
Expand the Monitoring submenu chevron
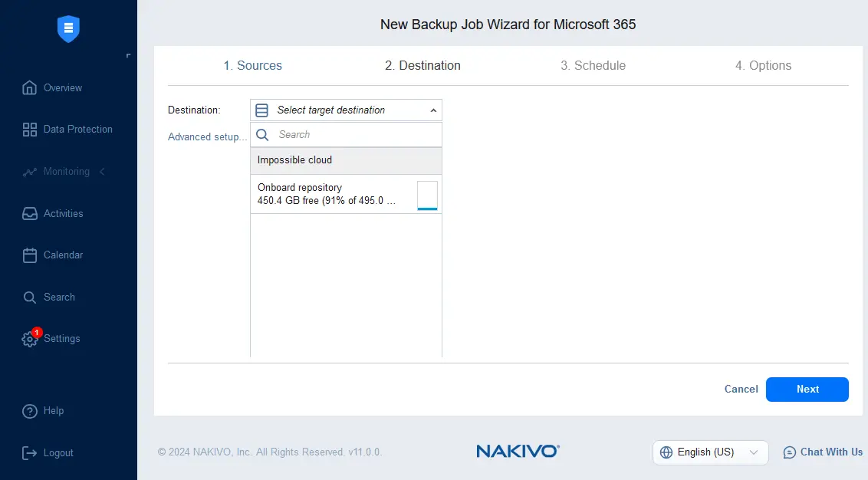click(x=103, y=172)
